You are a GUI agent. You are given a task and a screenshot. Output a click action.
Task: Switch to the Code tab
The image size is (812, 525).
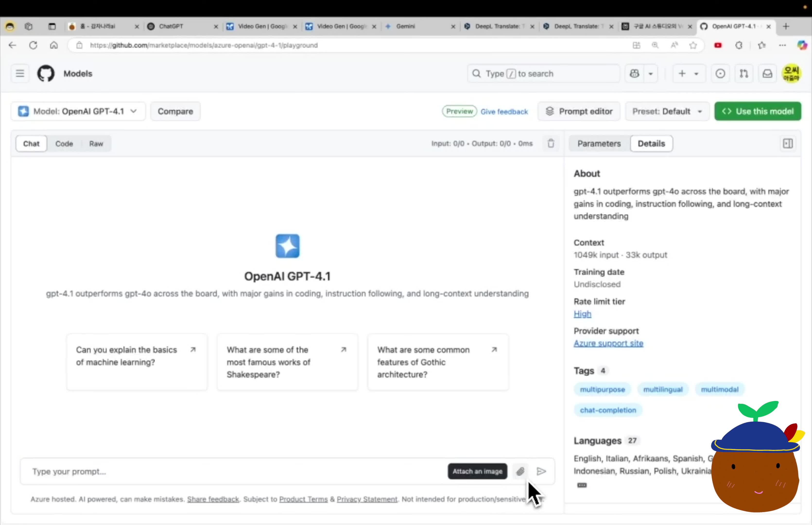point(64,144)
